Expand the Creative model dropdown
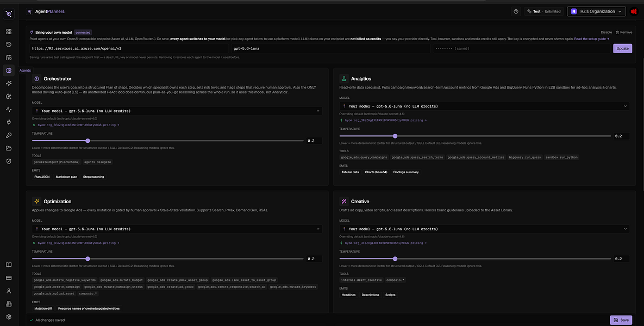 pyautogui.click(x=484, y=229)
